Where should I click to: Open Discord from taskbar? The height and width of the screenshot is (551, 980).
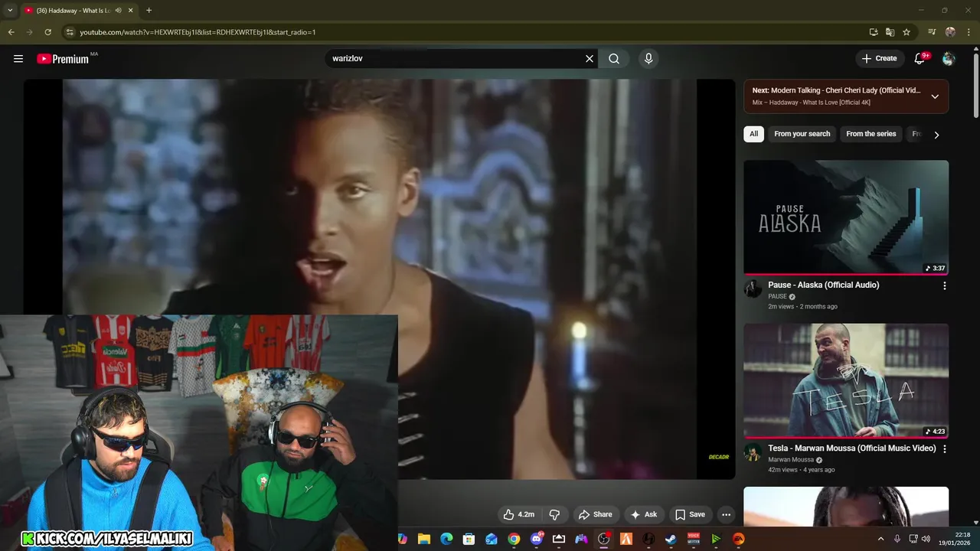pos(537,539)
